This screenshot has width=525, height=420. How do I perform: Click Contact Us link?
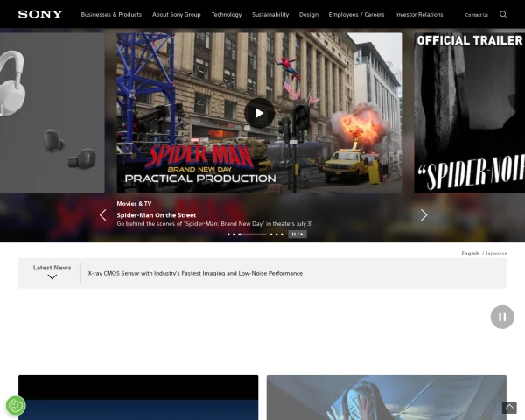point(477,15)
